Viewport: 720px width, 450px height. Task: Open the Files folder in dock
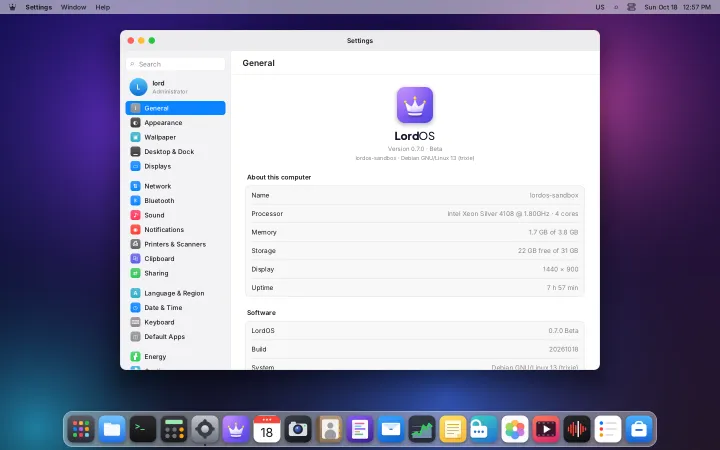[112, 429]
